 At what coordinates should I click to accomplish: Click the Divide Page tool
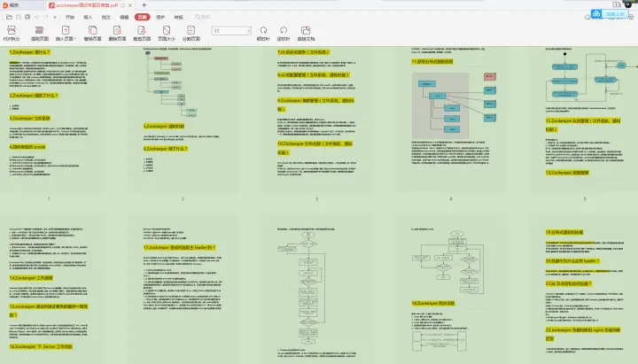[191, 33]
